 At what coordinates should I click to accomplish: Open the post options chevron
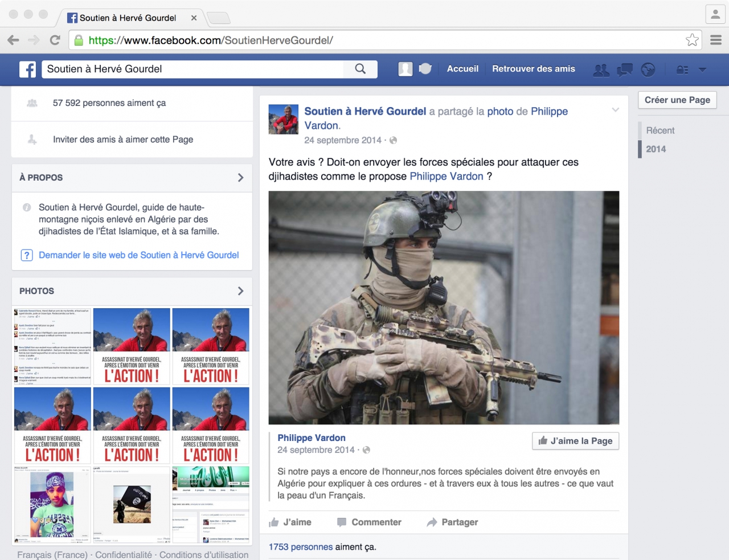click(615, 109)
